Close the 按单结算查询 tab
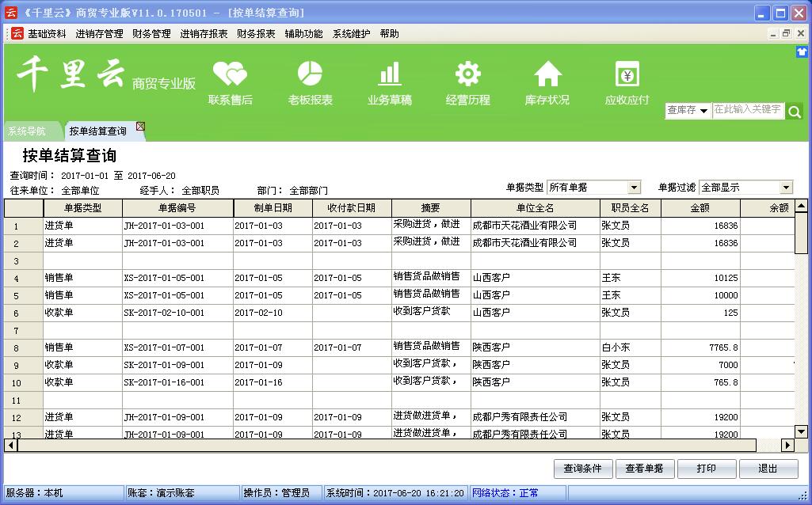 (140, 126)
